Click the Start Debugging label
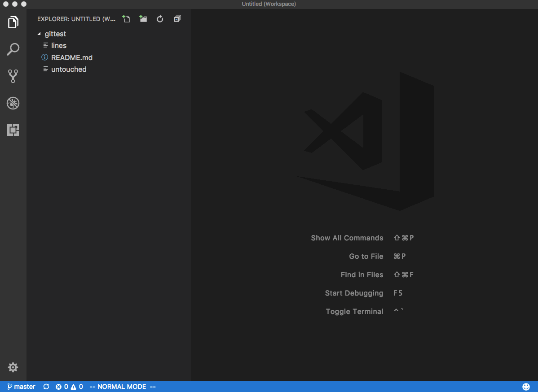The height and width of the screenshot is (392, 538). click(354, 293)
